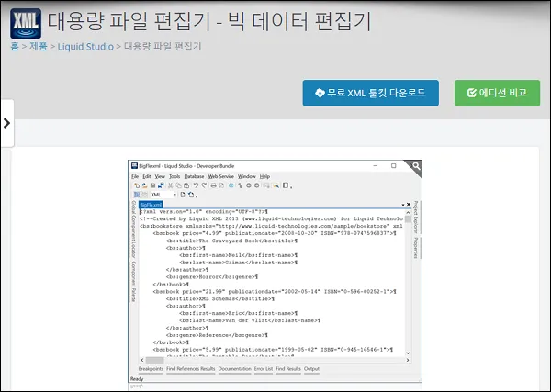Viewport: 551px width, 392px height.
Task: Click the Print Preview toolbar icon
Action: click(x=221, y=185)
